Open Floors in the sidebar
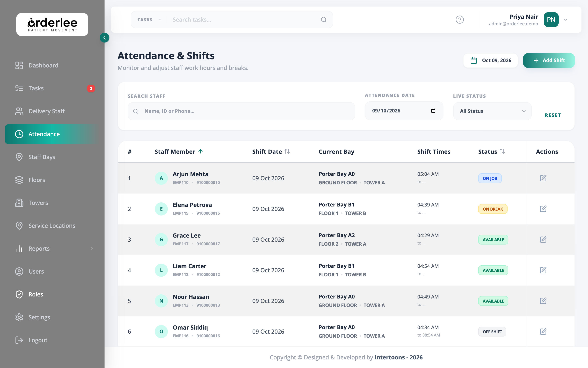The image size is (588, 368). coord(52,180)
